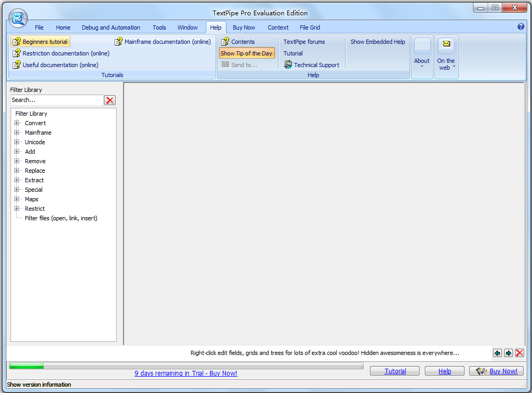Image resolution: width=532 pixels, height=393 pixels.
Task: Expand the Extract tree node
Action: tap(16, 180)
